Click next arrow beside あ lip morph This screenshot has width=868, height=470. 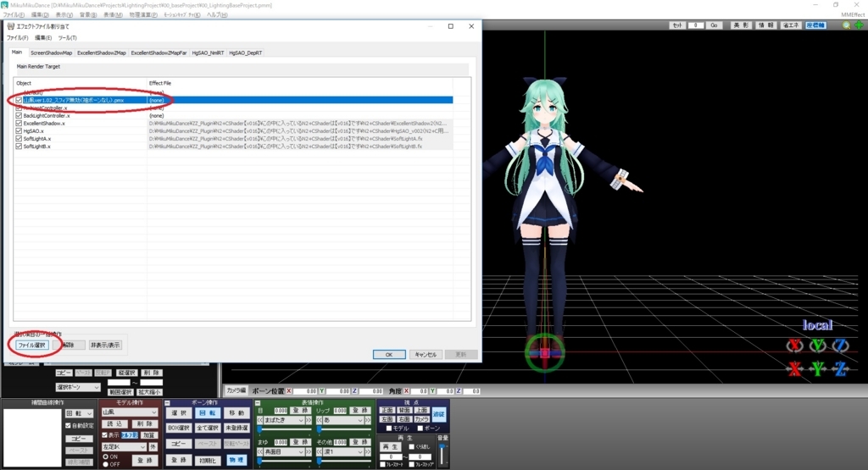(x=368, y=421)
